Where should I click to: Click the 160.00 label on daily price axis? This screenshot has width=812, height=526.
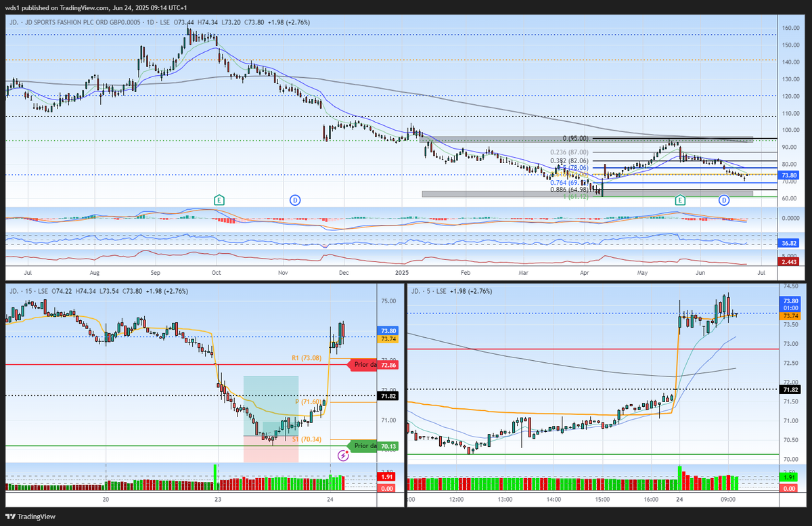pos(792,28)
